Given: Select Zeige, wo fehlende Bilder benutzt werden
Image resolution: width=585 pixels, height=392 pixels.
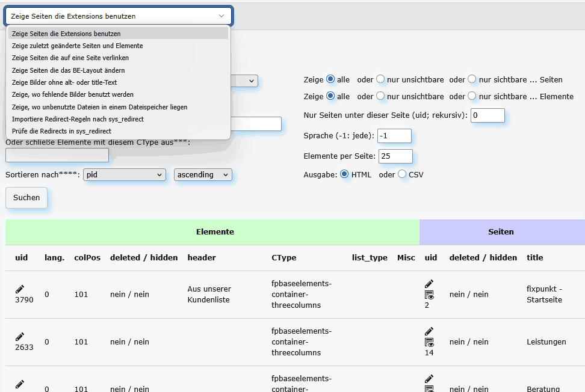Looking at the screenshot, I should [118, 94].
